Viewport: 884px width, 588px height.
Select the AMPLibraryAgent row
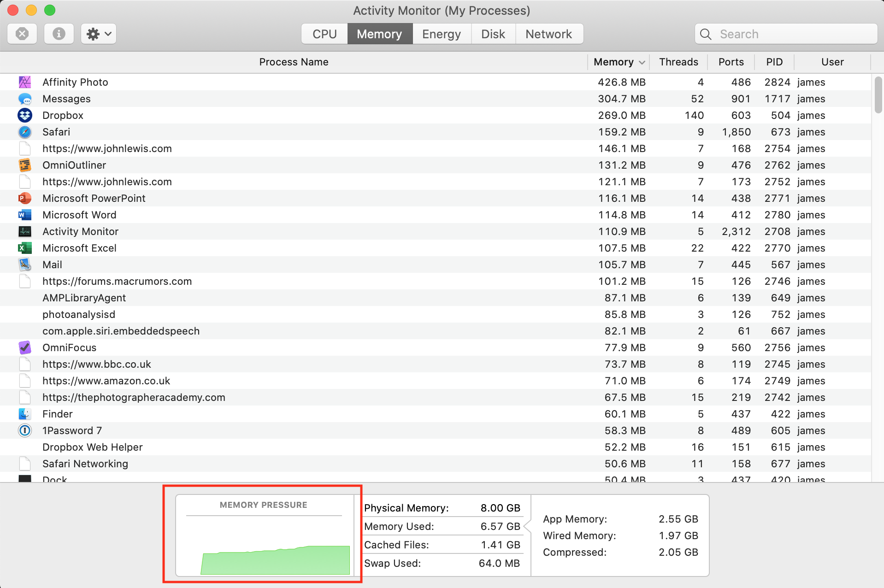pyautogui.click(x=436, y=298)
